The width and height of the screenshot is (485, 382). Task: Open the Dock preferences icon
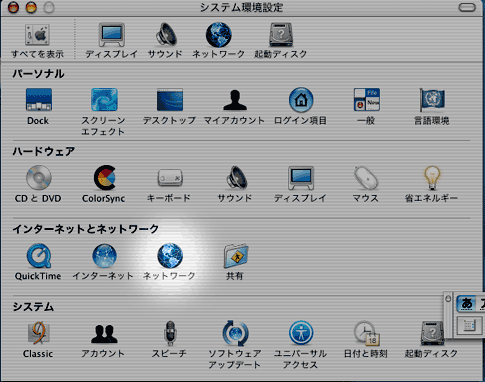coord(39,99)
